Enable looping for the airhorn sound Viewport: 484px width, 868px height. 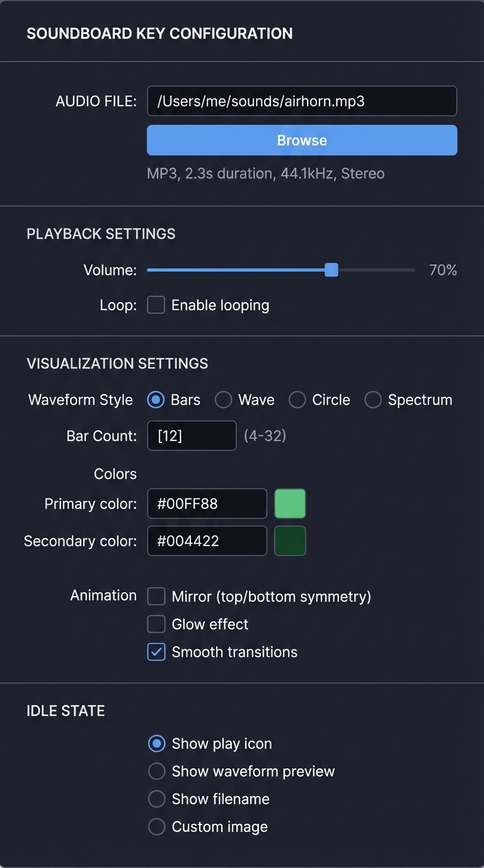point(156,305)
